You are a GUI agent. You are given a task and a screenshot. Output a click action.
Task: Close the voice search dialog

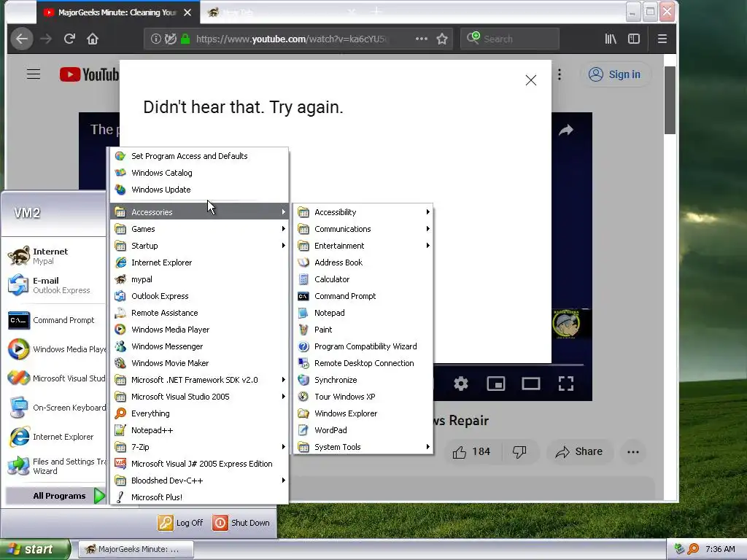[531, 80]
